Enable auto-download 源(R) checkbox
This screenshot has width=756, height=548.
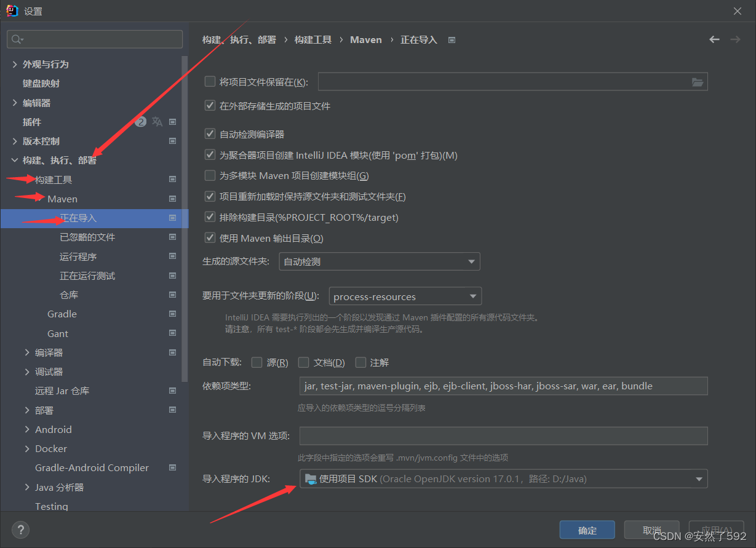click(257, 362)
